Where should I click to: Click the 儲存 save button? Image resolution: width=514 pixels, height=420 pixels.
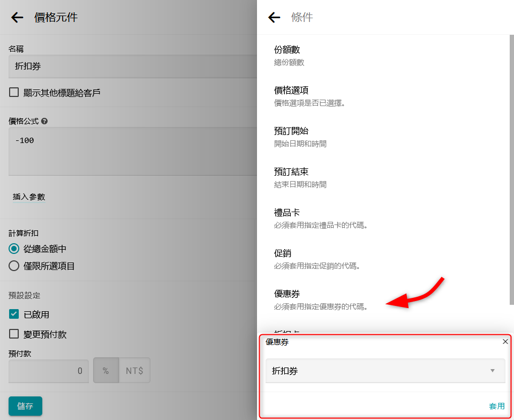[25, 406]
